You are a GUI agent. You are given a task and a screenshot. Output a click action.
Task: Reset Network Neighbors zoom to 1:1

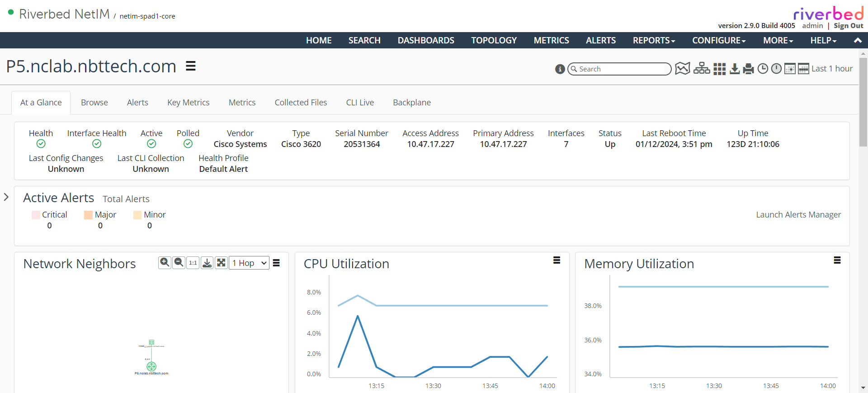pyautogui.click(x=193, y=263)
